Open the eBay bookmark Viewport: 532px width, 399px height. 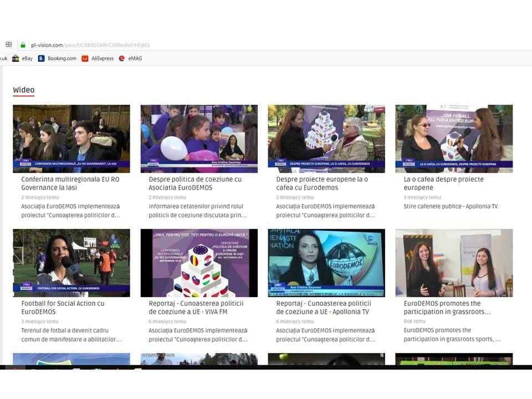(x=22, y=58)
